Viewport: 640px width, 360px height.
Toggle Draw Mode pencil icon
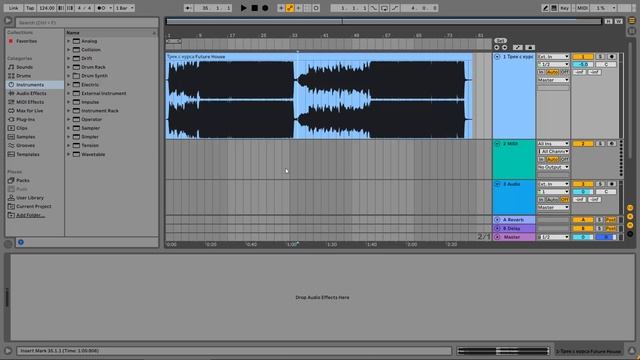click(545, 8)
